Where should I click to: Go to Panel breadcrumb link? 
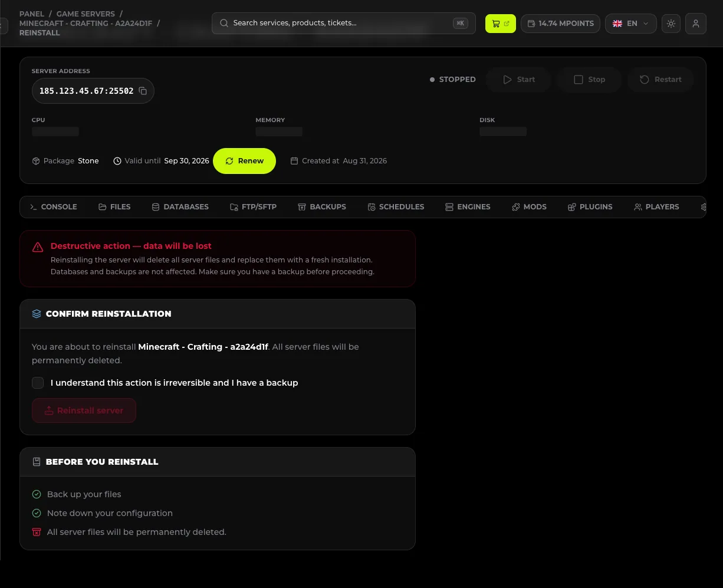tap(32, 14)
